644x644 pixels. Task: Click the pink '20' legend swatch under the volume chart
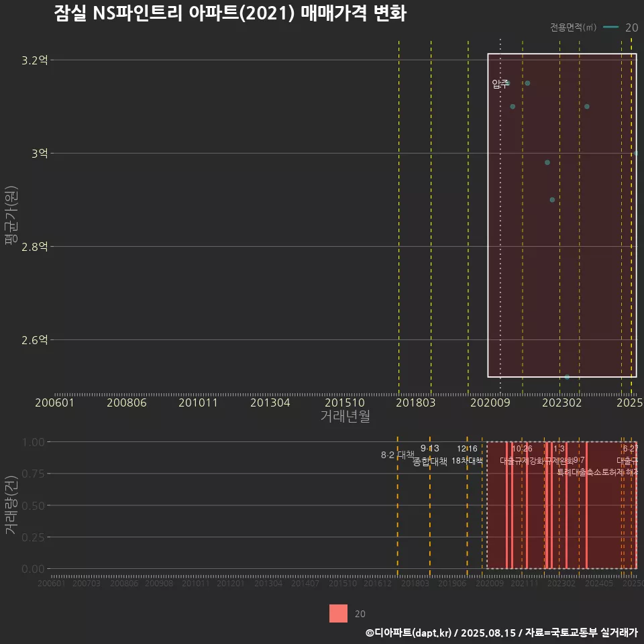pos(338,613)
